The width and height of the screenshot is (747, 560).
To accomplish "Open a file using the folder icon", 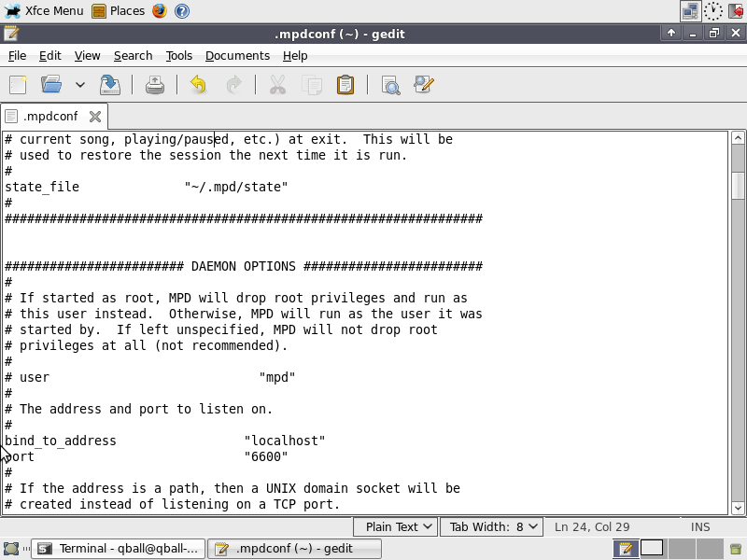I will (x=51, y=85).
